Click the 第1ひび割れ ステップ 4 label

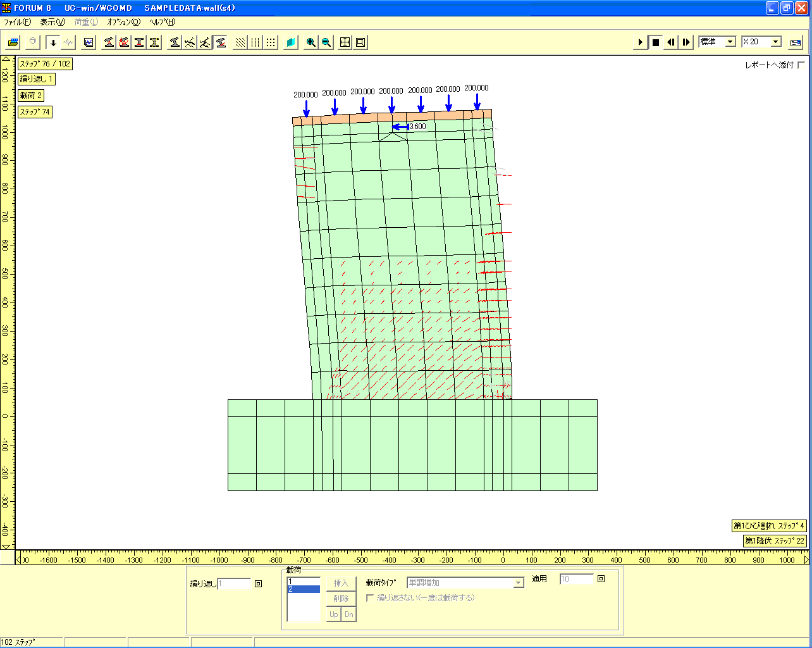(768, 526)
